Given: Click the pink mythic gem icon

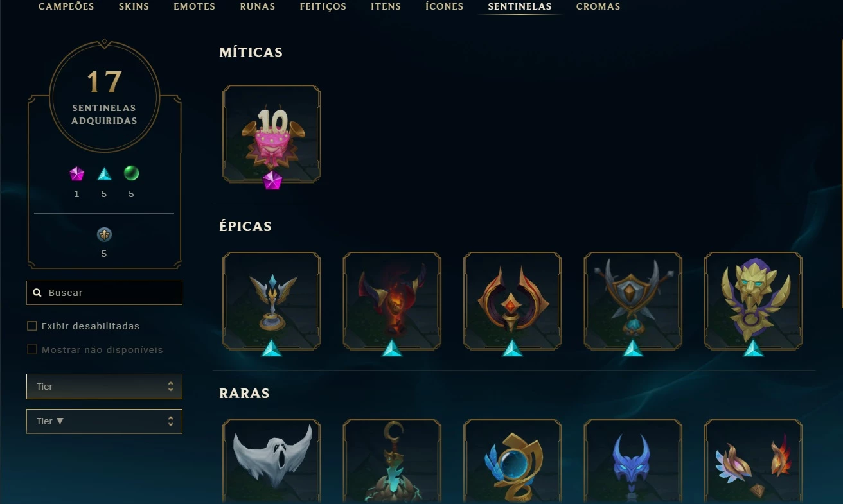Looking at the screenshot, I should coord(76,173).
